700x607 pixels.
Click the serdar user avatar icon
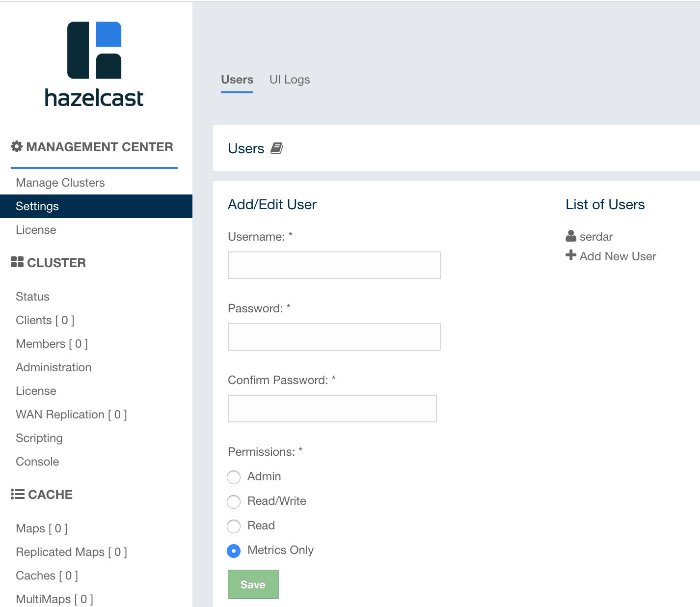coord(571,236)
